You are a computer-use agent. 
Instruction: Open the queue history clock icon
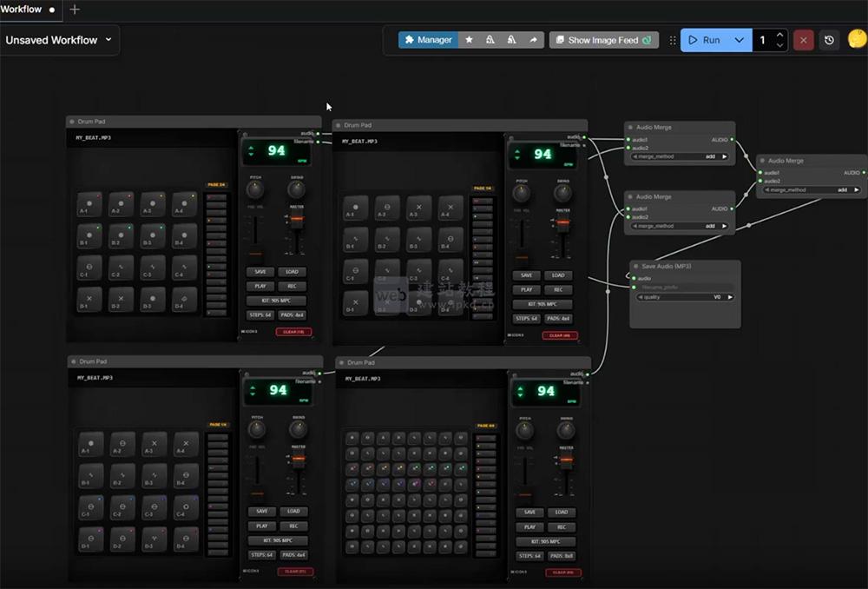[829, 40]
